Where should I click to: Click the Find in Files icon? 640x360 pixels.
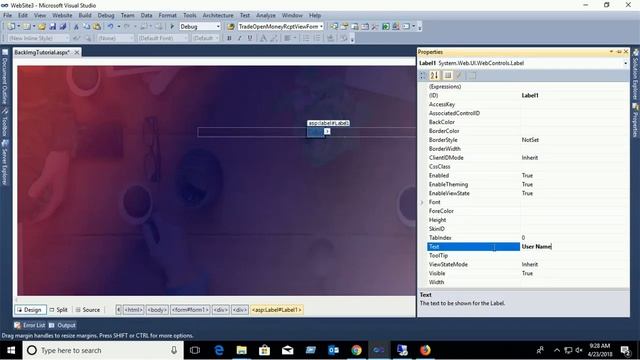(x=231, y=27)
